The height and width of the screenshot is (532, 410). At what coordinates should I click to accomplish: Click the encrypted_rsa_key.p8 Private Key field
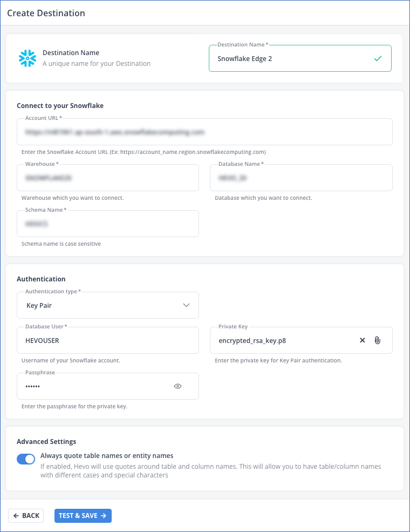281,341
